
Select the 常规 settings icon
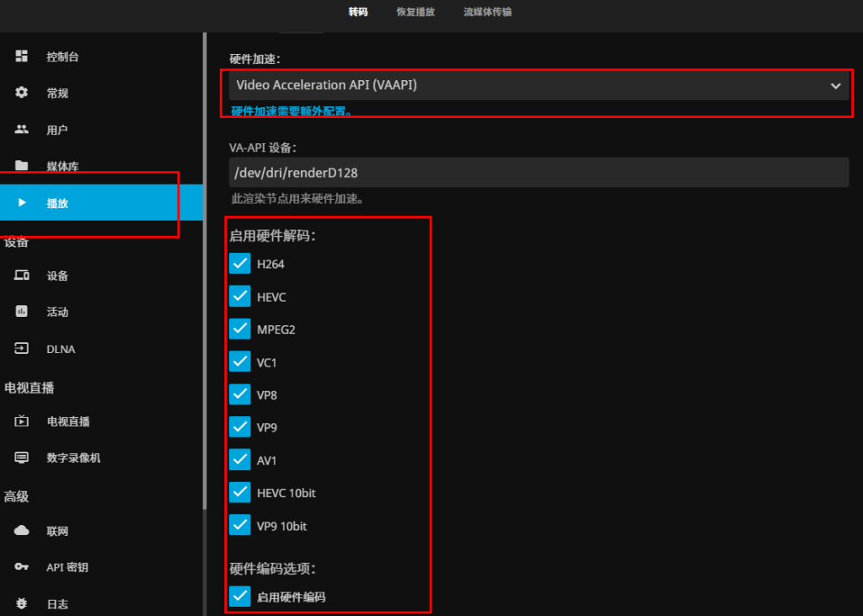20,93
